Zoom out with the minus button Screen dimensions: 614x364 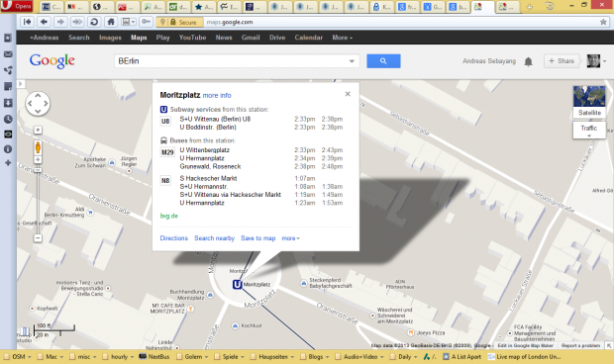[x=38, y=237]
